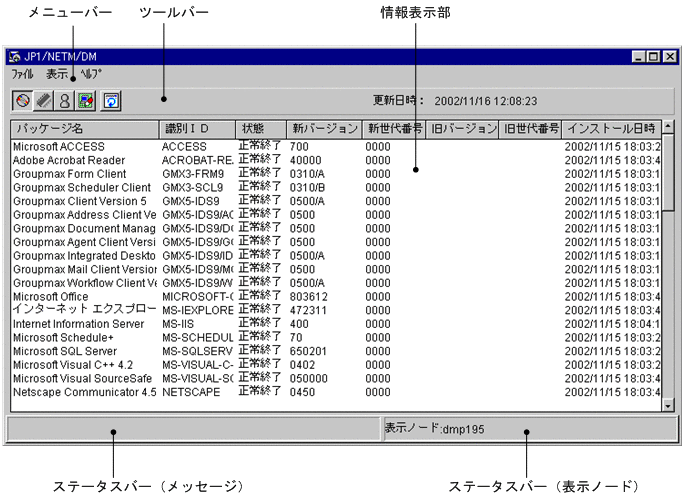Click version value 40000

[x=305, y=160]
